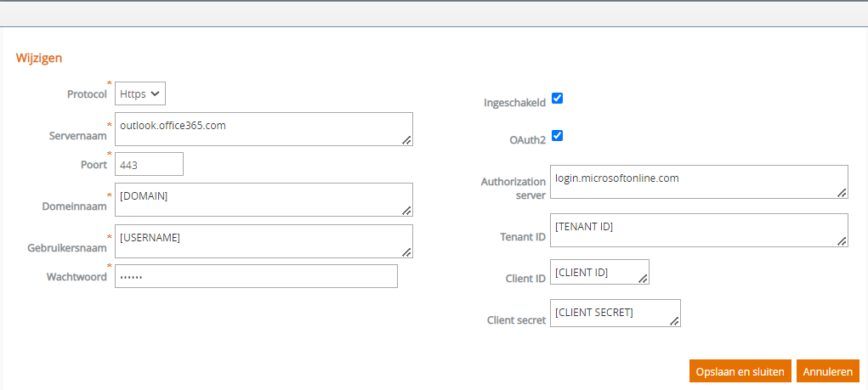
Task: Click the Servernaam field with outlook.office365.com
Action: [264, 129]
